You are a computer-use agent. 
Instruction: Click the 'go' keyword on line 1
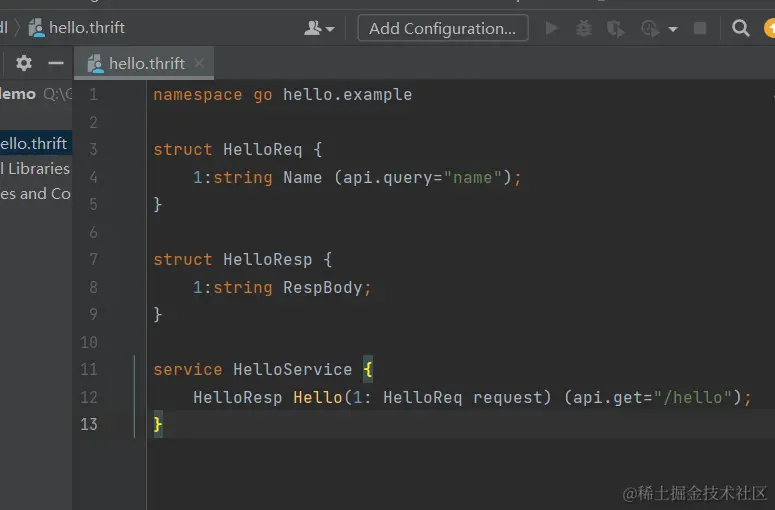(262, 95)
